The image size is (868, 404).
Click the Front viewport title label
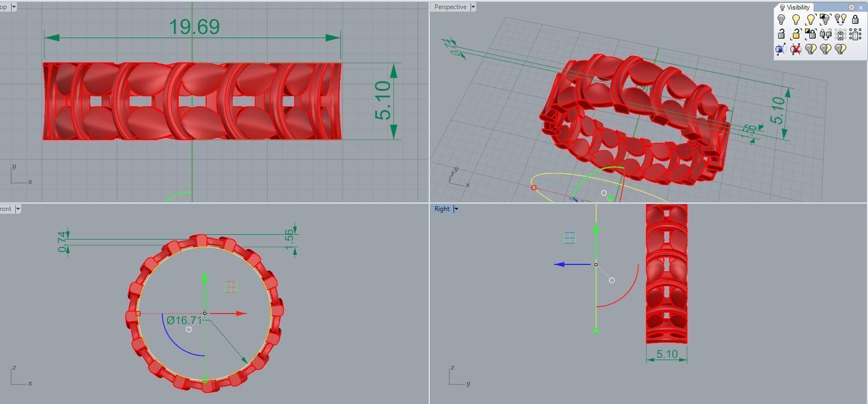coord(6,209)
